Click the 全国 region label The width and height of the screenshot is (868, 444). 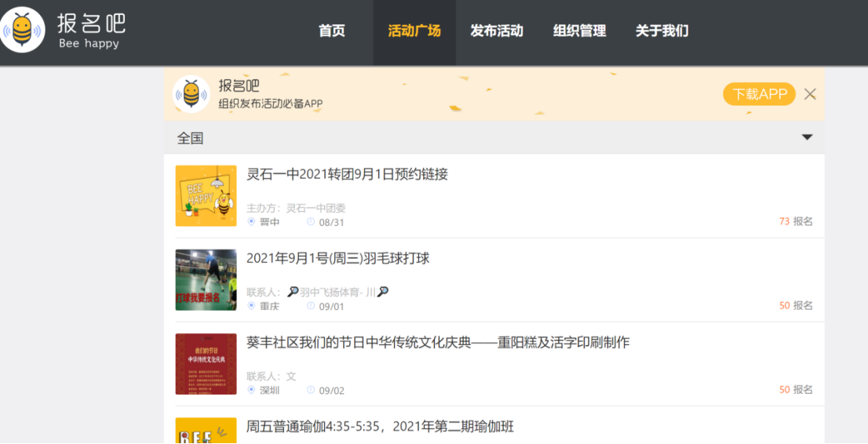point(190,138)
